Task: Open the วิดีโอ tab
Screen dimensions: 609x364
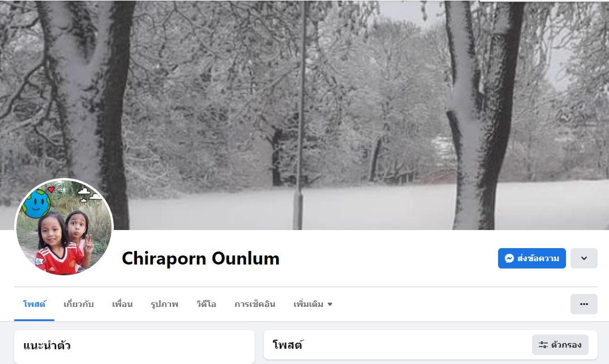Action: coord(206,304)
